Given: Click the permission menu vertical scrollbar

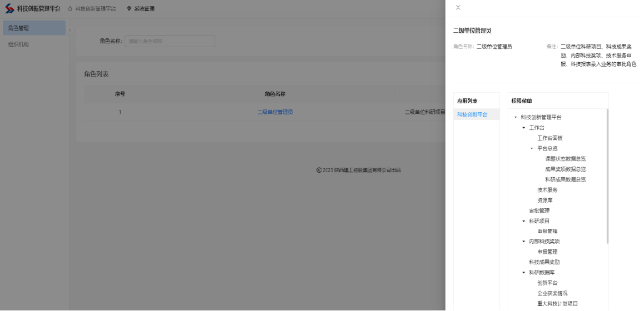Looking at the screenshot, I should (607, 177).
